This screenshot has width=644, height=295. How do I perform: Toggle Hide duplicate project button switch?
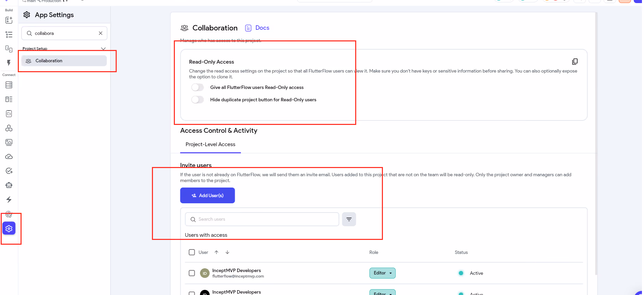[197, 100]
